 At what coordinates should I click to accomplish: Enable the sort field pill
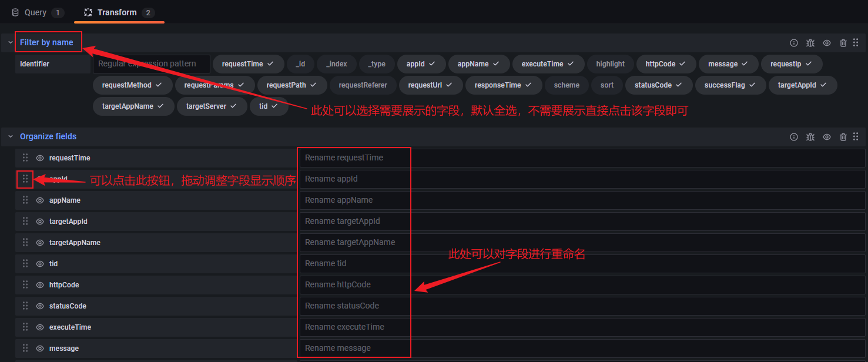(x=606, y=85)
